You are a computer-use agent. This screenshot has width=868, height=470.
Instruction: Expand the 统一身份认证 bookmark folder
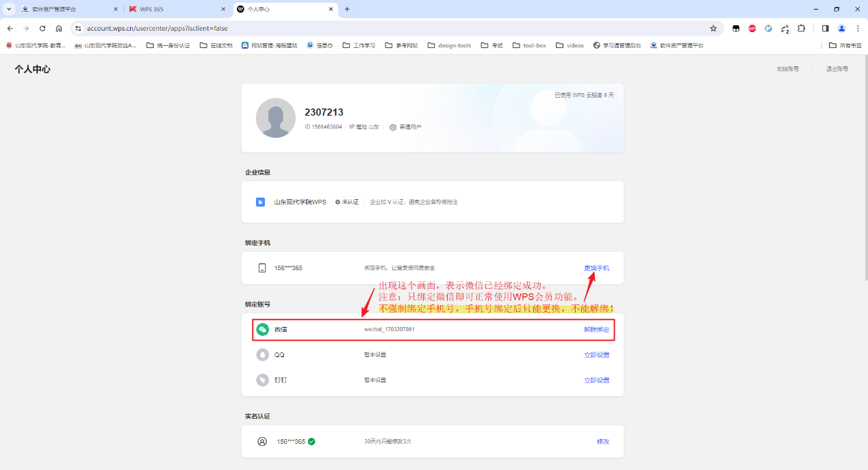pyautogui.click(x=168, y=46)
